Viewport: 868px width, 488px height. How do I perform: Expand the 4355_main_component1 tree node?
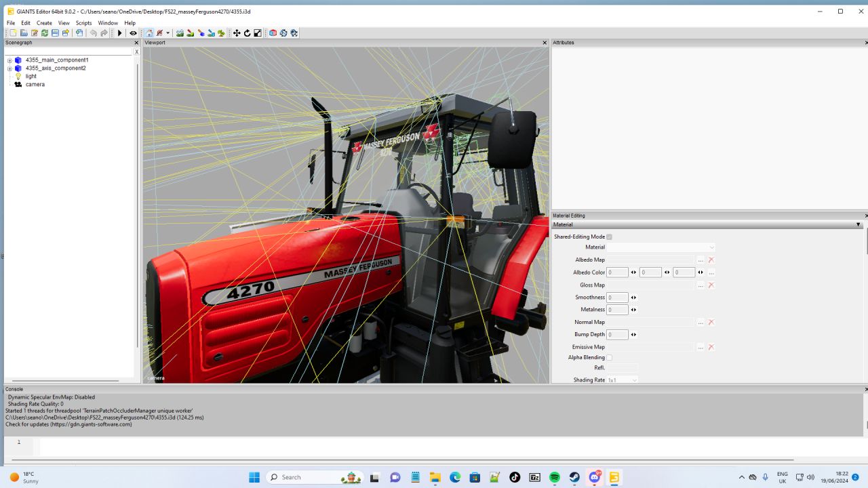point(9,60)
